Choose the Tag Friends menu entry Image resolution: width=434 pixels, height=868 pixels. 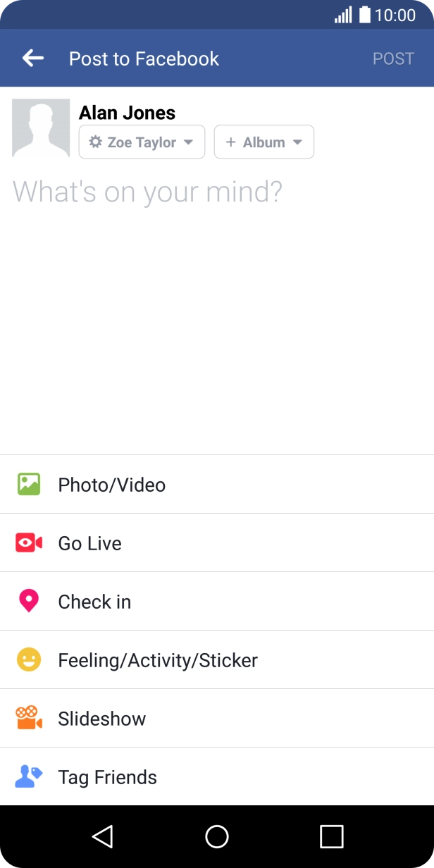coord(106,776)
